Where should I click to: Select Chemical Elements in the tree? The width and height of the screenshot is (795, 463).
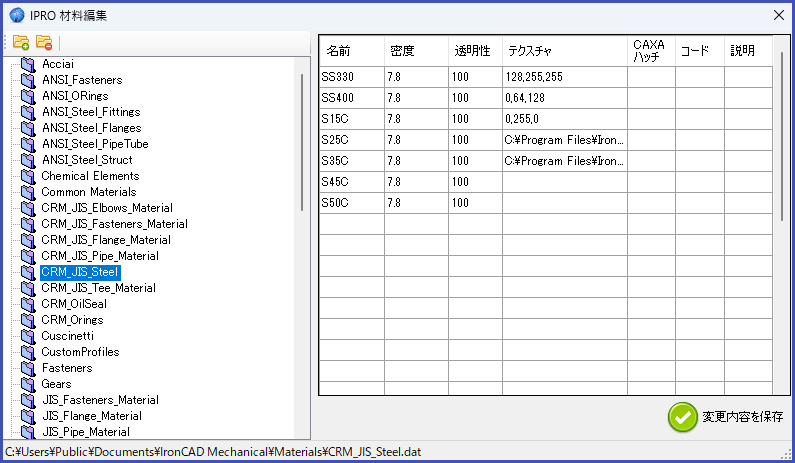point(90,176)
